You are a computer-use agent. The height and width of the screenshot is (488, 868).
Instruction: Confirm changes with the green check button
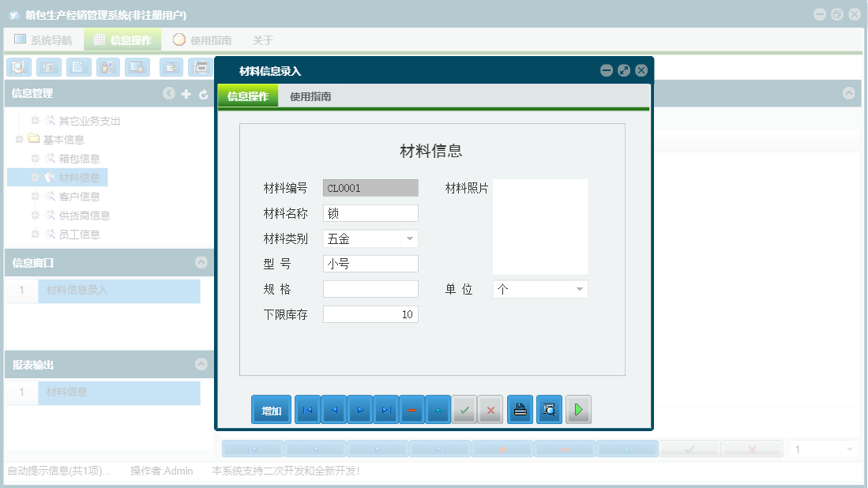[x=464, y=409]
